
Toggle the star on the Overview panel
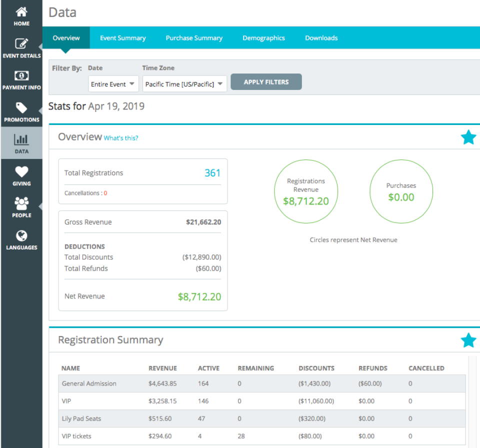coord(468,137)
